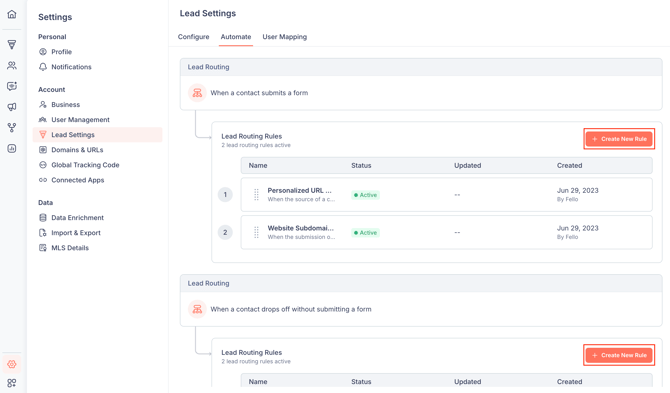Click the funnel leads icon in left rail
This screenshot has height=393, width=670.
click(12, 44)
